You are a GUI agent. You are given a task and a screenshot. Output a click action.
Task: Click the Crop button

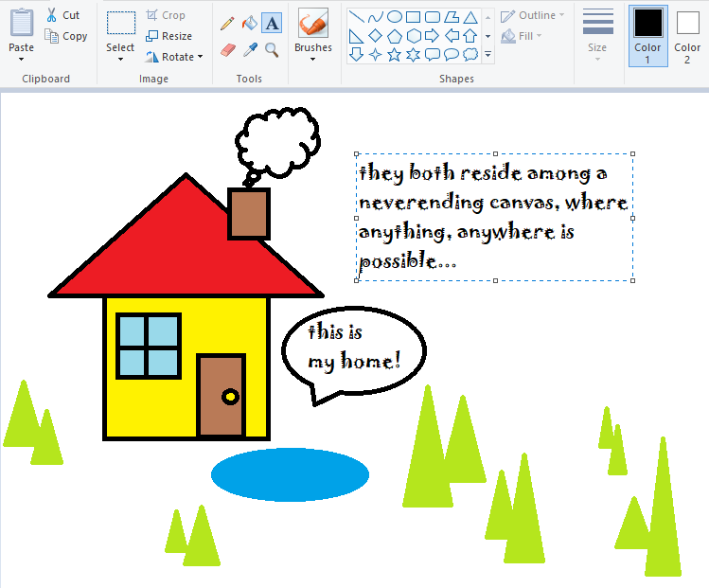(166, 15)
